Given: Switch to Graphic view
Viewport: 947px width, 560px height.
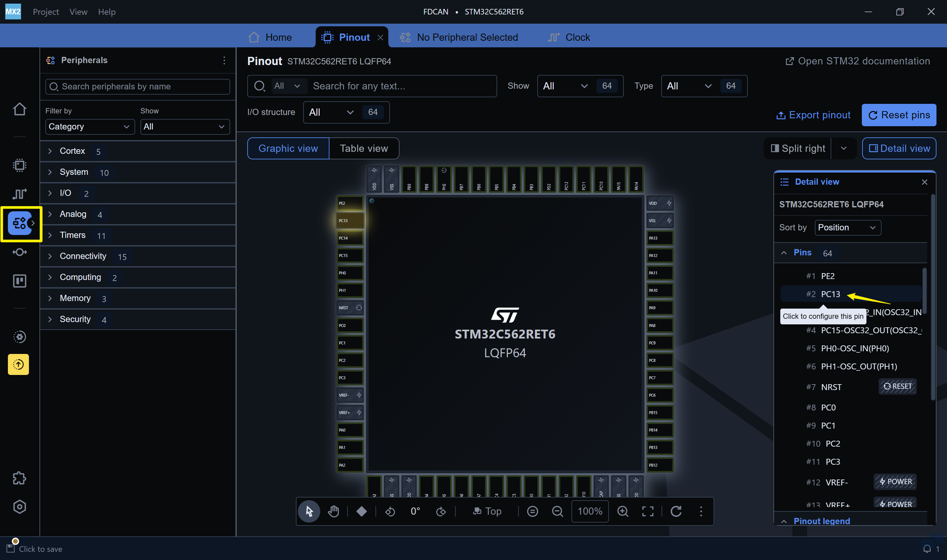Looking at the screenshot, I should pos(288,149).
